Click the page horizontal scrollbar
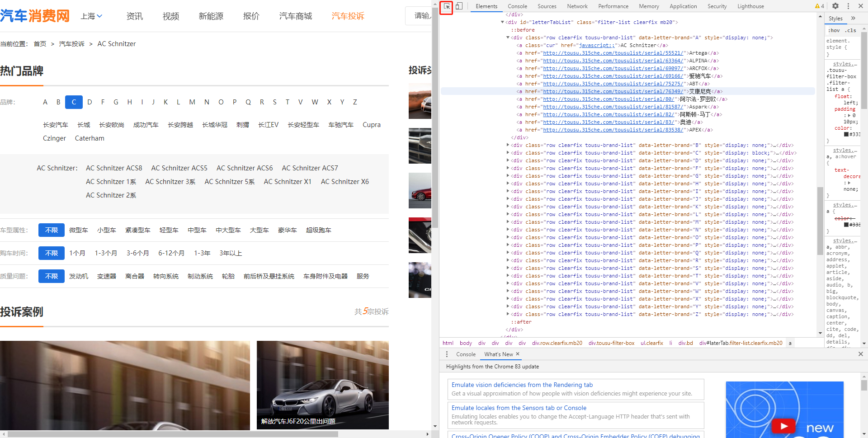 (x=173, y=434)
